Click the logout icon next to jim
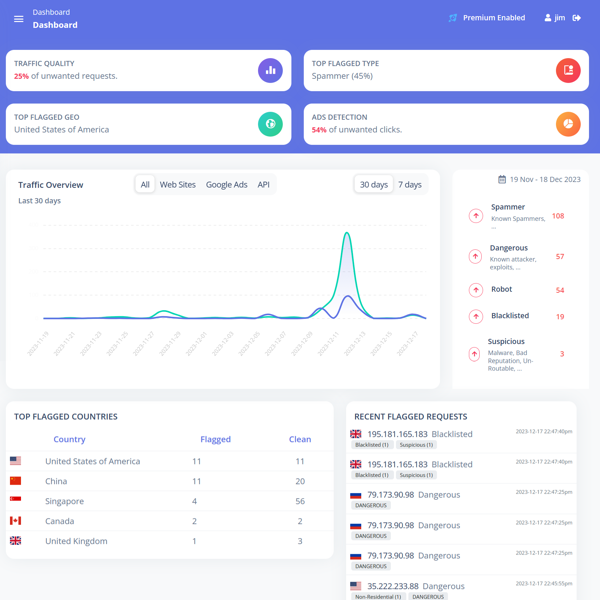The image size is (600, 600). point(577,18)
